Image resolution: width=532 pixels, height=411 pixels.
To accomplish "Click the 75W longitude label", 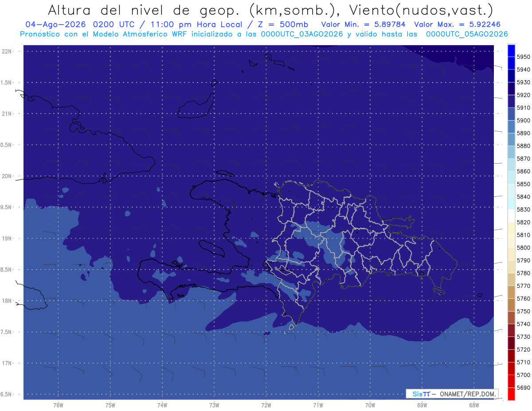I will point(110,405).
